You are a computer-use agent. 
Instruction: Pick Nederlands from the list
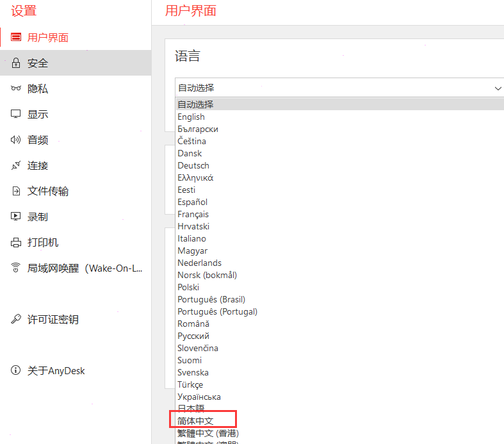coord(340,263)
